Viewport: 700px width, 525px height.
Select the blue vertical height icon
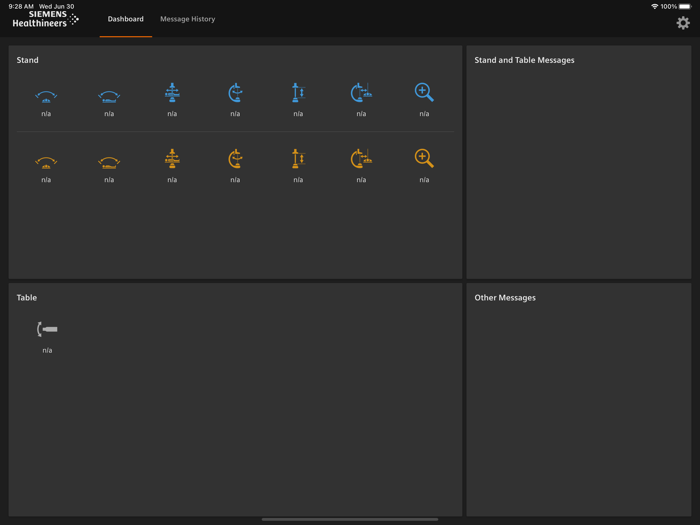pos(298,93)
